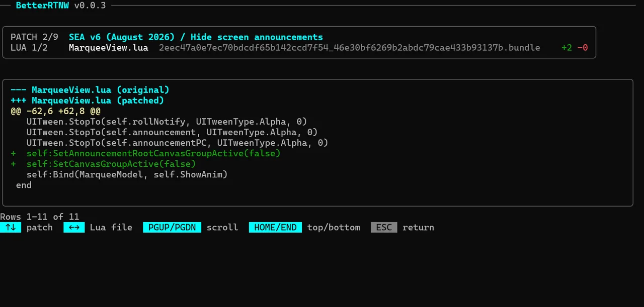Click the patch title 'SEA v6 (August 2026) / Hide screen announcements'
The height and width of the screenshot is (307, 644).
[x=196, y=37]
